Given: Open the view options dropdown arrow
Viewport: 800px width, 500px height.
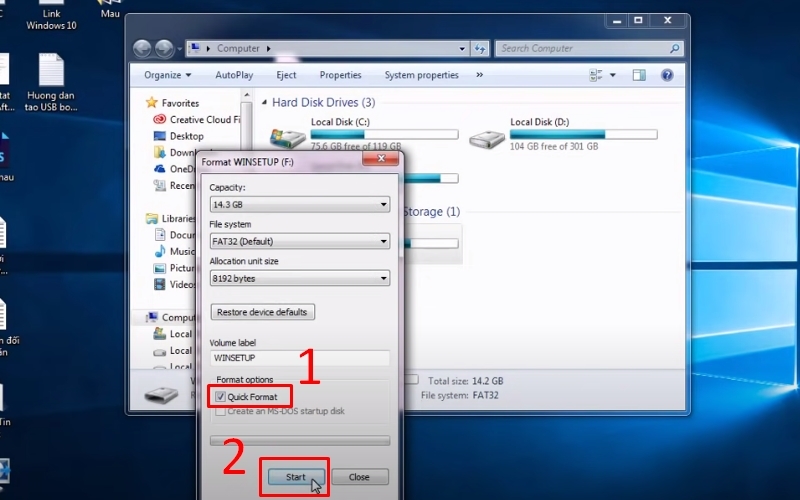Looking at the screenshot, I should click(613, 76).
